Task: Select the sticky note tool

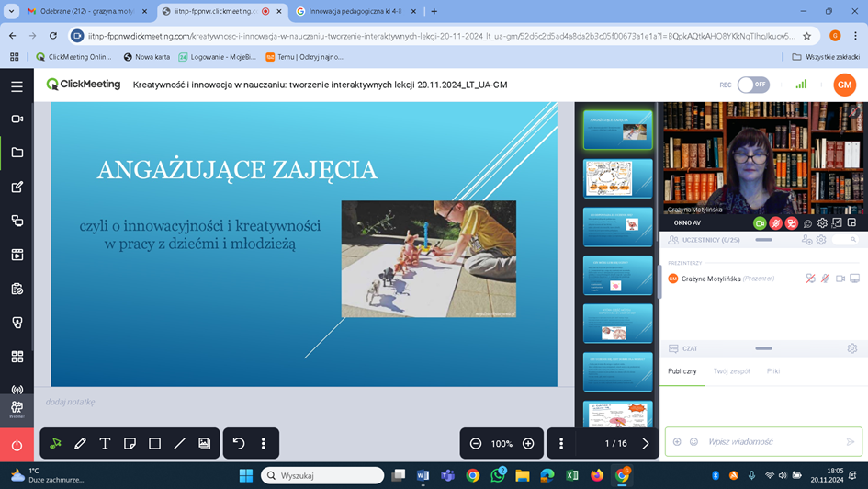Action: [130, 444]
